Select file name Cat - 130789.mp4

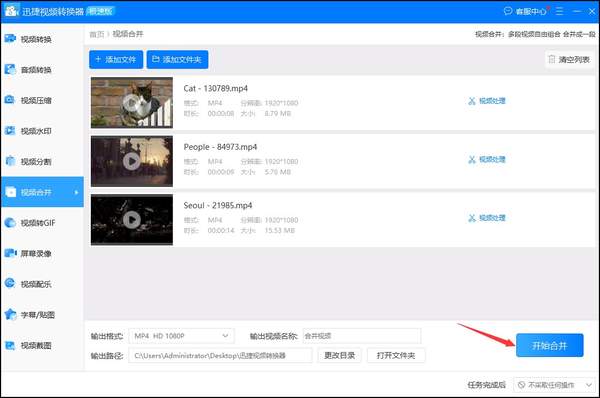coord(215,88)
